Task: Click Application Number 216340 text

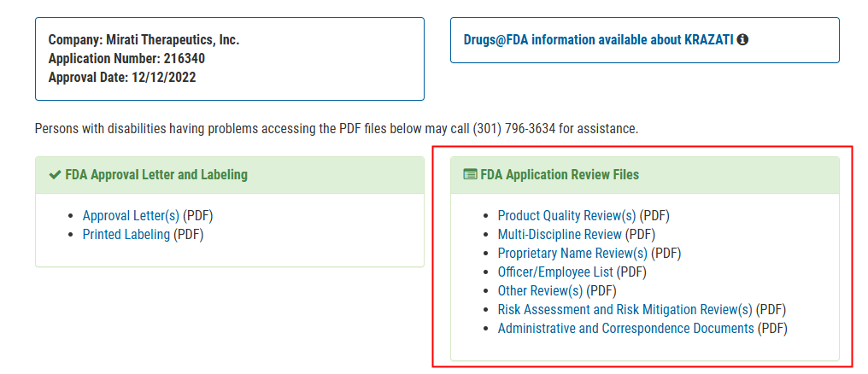Action: click(126, 59)
